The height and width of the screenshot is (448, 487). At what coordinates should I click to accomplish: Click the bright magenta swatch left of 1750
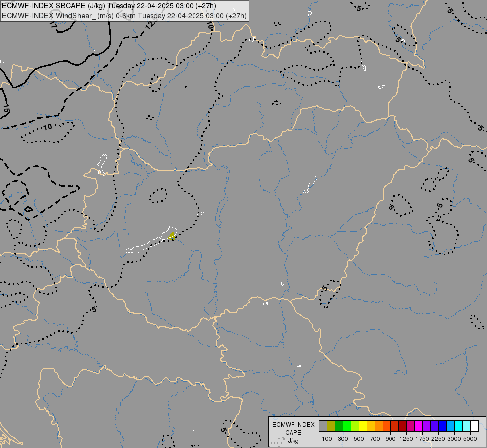point(418,426)
